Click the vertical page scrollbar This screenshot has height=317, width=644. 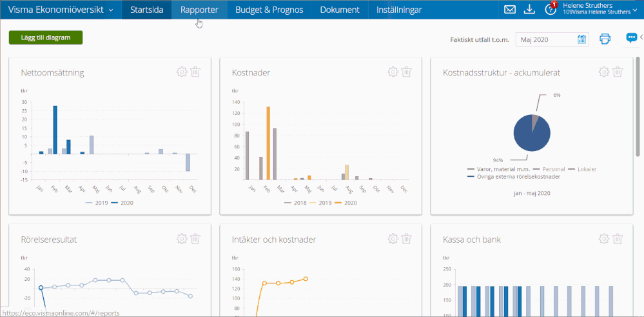click(x=638, y=107)
